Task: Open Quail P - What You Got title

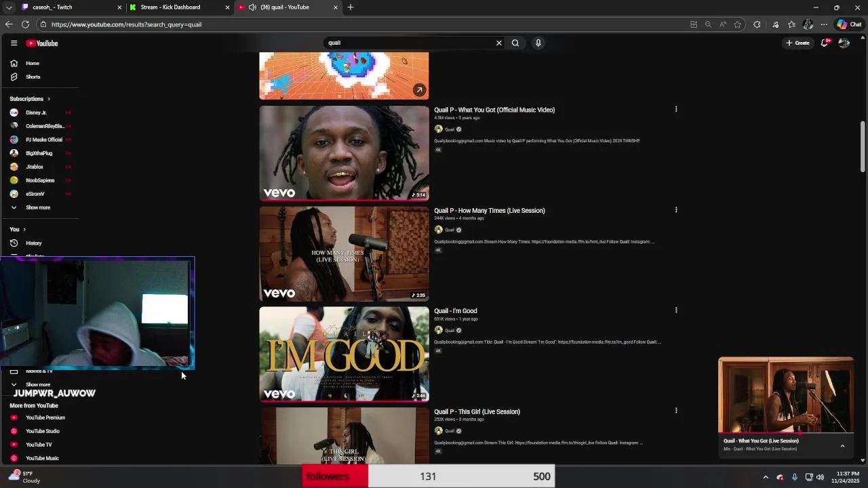Action: (x=494, y=110)
